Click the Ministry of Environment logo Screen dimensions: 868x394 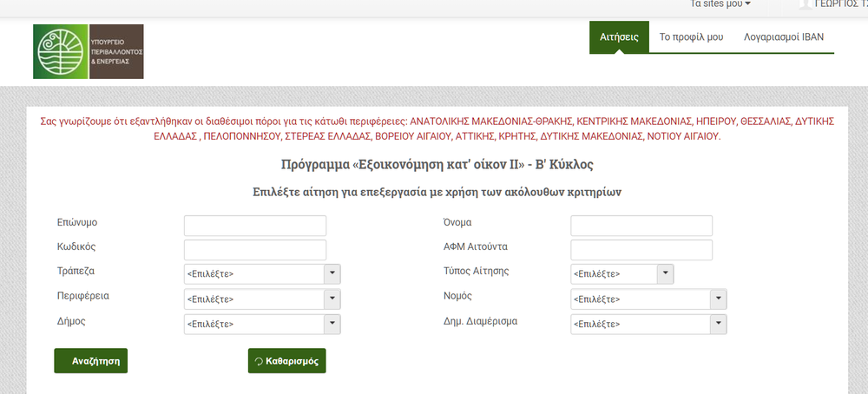[x=88, y=52]
